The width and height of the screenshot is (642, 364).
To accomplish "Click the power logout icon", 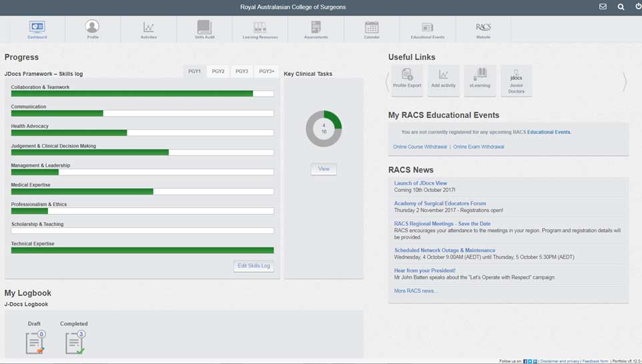I will coord(638,7).
